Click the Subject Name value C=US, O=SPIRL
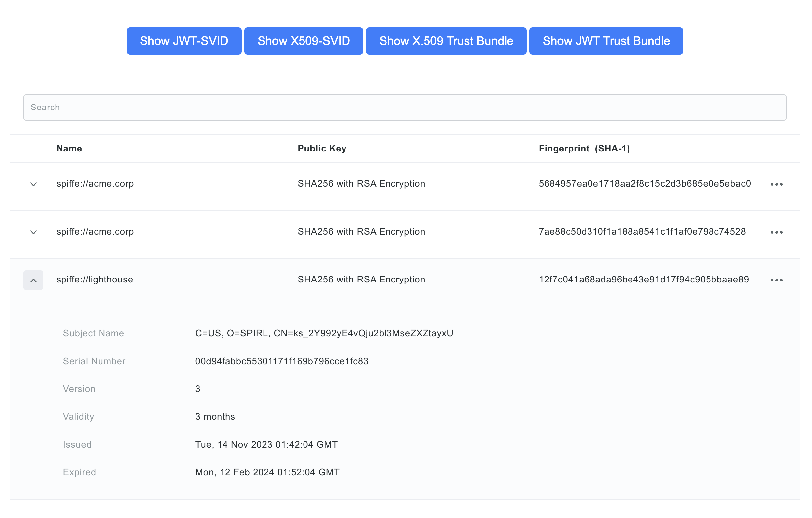The image size is (812, 518). coord(324,333)
